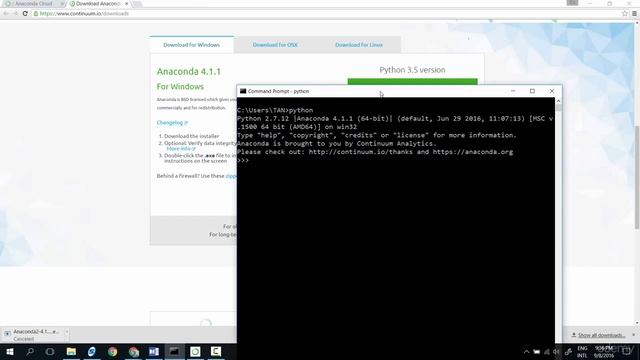The image size is (640, 360).
Task: Go forward in Chrome
Action: click(x=15, y=13)
